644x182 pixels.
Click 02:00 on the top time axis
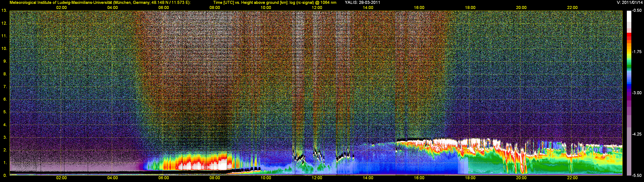coord(61,7)
